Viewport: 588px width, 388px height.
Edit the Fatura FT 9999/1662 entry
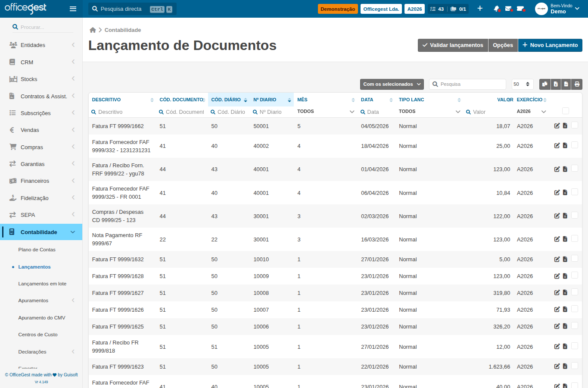(x=557, y=126)
